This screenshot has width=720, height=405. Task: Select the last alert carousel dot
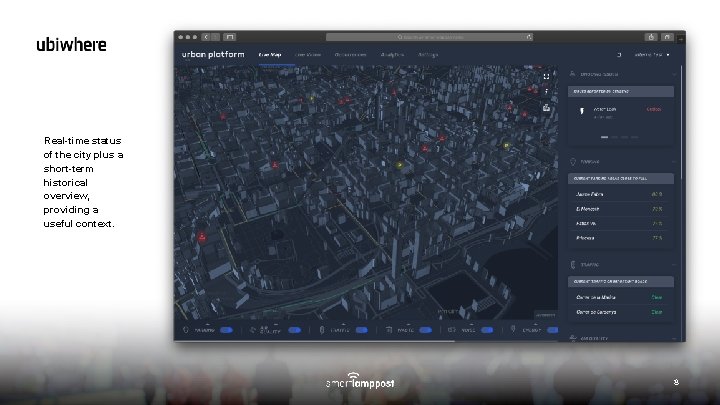[x=635, y=137]
